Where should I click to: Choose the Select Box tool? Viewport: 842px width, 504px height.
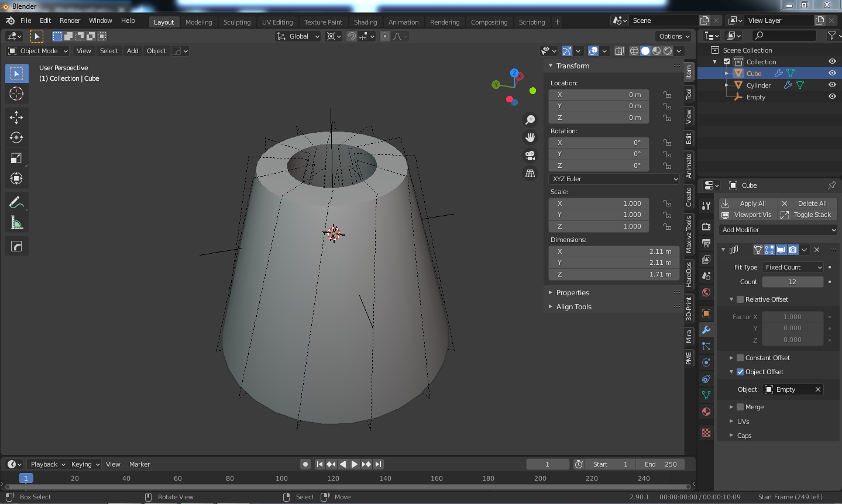coord(16,73)
